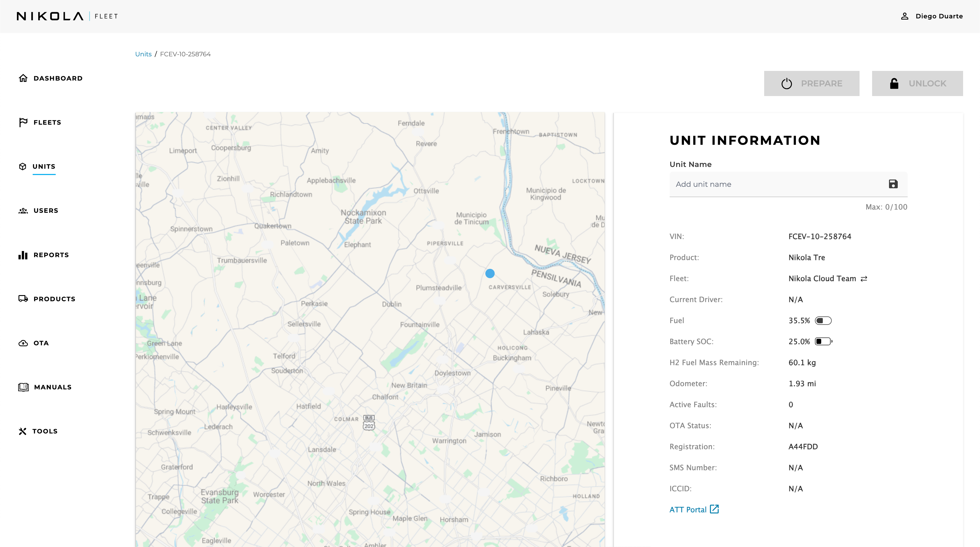This screenshot has width=980, height=547.
Task: Click the Unlock button
Action: coord(917,83)
